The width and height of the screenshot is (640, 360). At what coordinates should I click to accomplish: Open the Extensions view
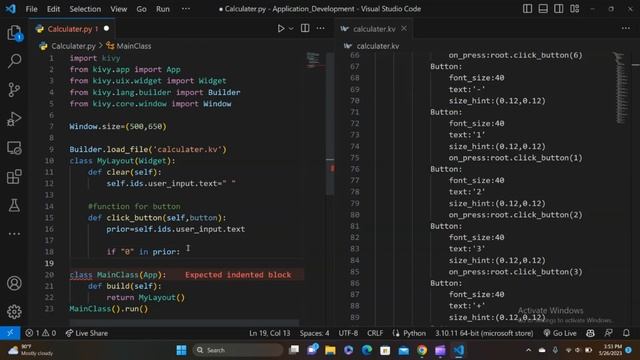point(14,177)
